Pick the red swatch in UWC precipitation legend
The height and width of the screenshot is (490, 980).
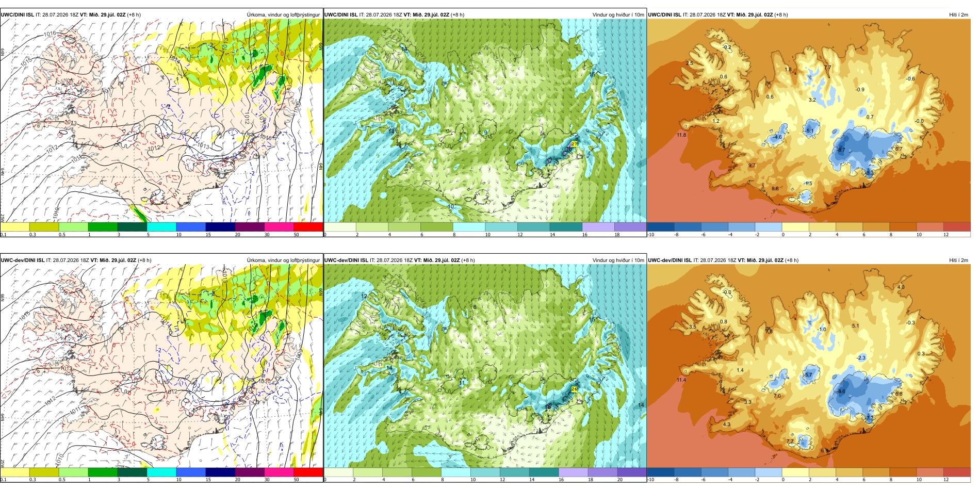pos(308,226)
